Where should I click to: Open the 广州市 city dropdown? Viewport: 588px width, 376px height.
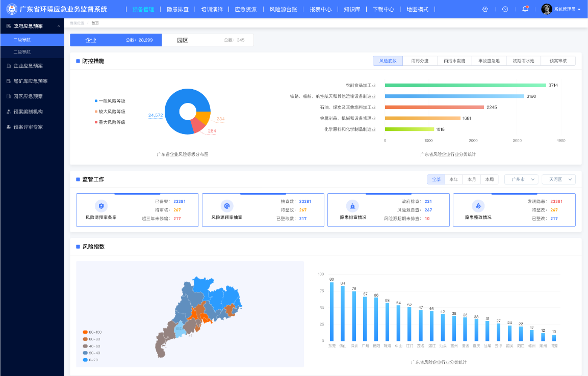click(x=521, y=179)
